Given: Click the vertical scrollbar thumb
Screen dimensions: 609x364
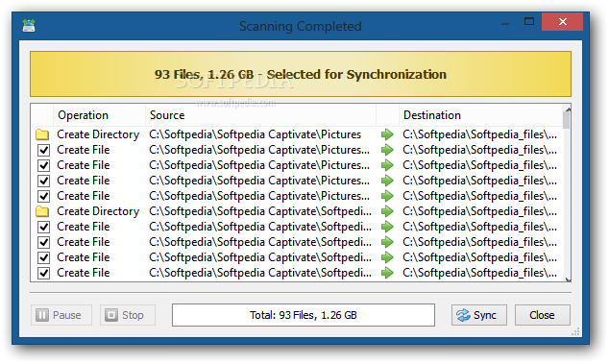Looking at the screenshot, I should coord(567,120).
